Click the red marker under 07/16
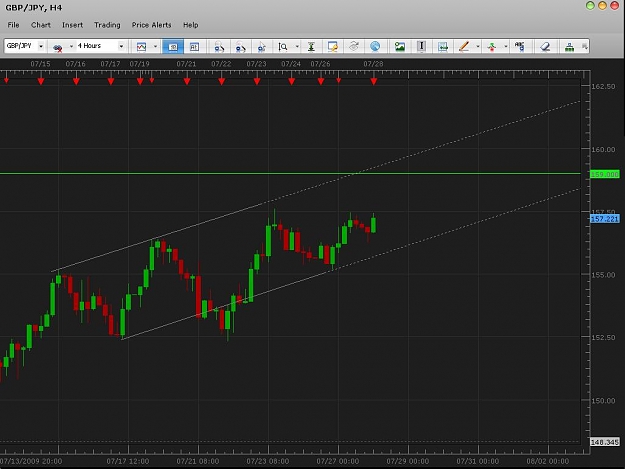The image size is (625, 469). (x=76, y=81)
